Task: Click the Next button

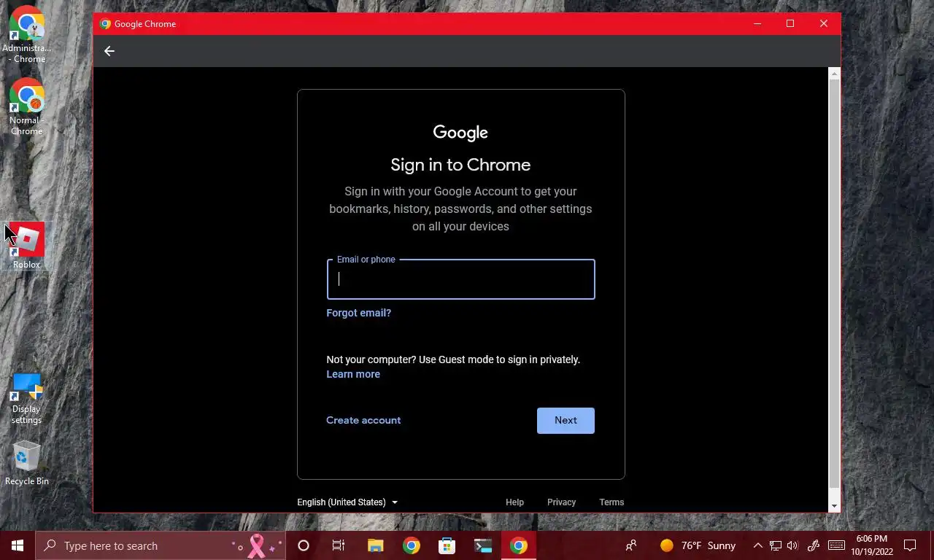Action: (x=566, y=421)
